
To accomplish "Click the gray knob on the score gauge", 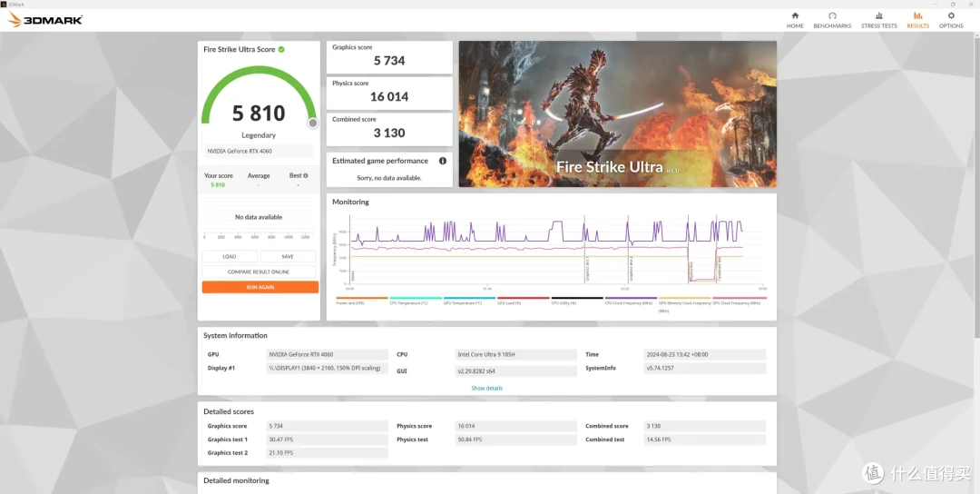I will click(313, 123).
